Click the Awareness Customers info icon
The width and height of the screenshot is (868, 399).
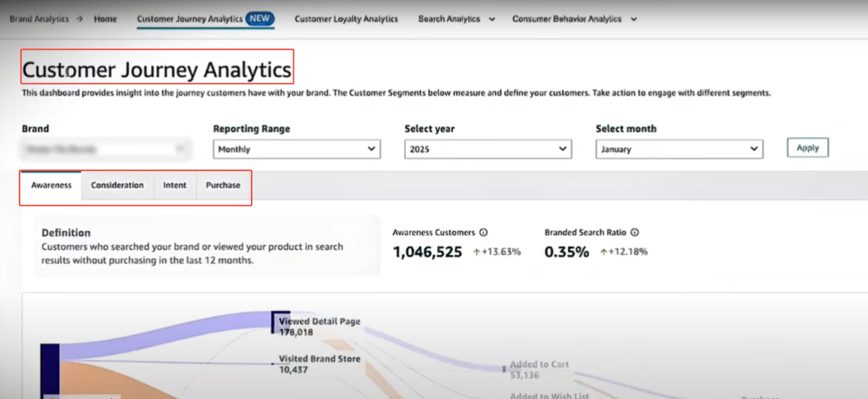483,232
